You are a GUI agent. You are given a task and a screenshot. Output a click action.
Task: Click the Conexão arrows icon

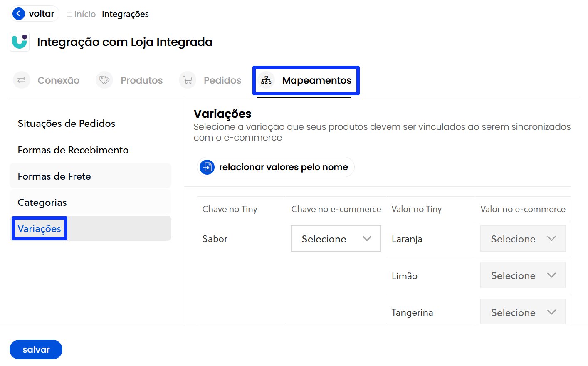pos(22,80)
